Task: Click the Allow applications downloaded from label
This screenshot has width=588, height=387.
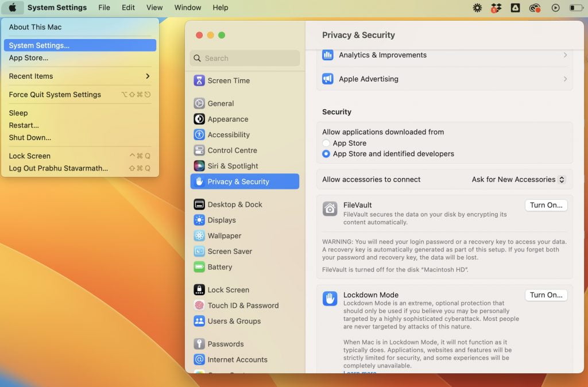Action: point(383,132)
